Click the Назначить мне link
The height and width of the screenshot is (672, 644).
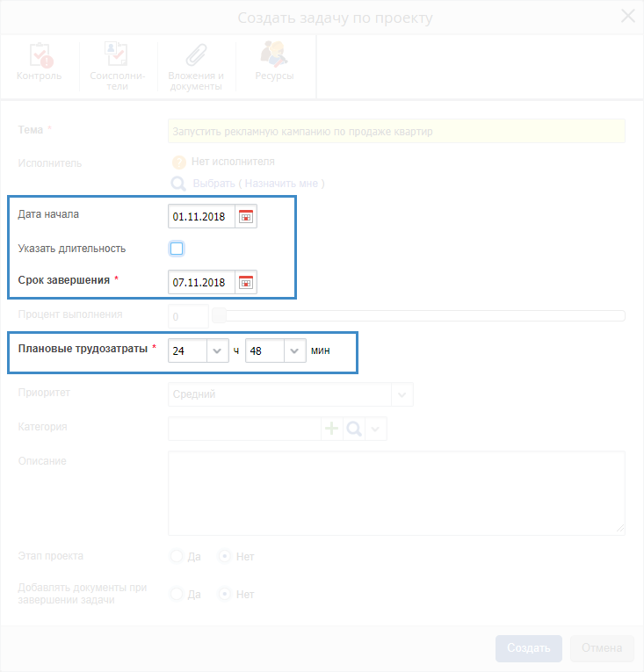tap(281, 184)
